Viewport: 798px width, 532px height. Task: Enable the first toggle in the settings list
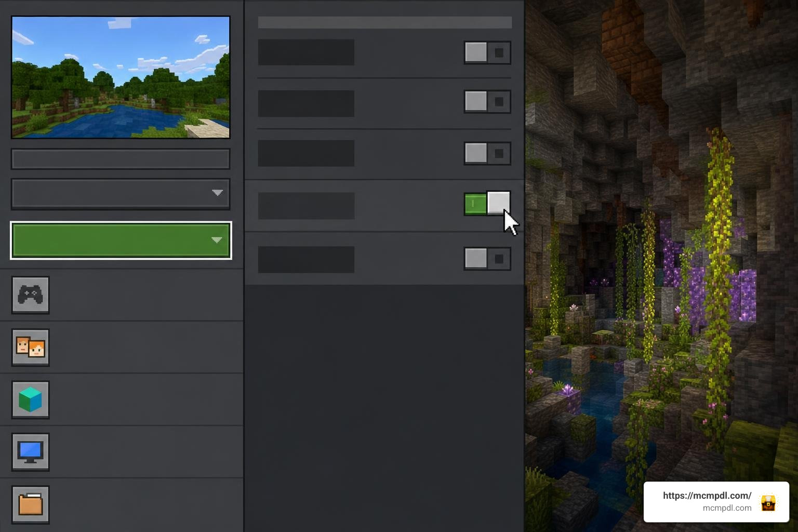[487, 52]
